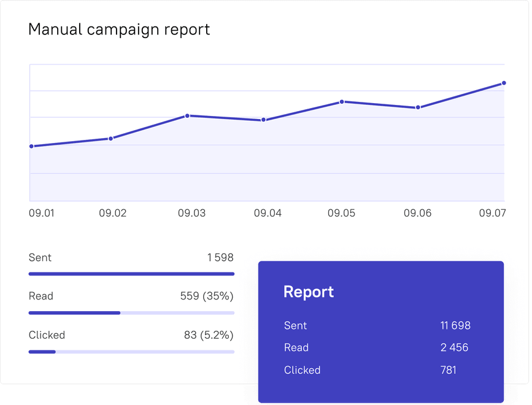
Task: Click the Clicked progress bar
Action: click(x=132, y=352)
